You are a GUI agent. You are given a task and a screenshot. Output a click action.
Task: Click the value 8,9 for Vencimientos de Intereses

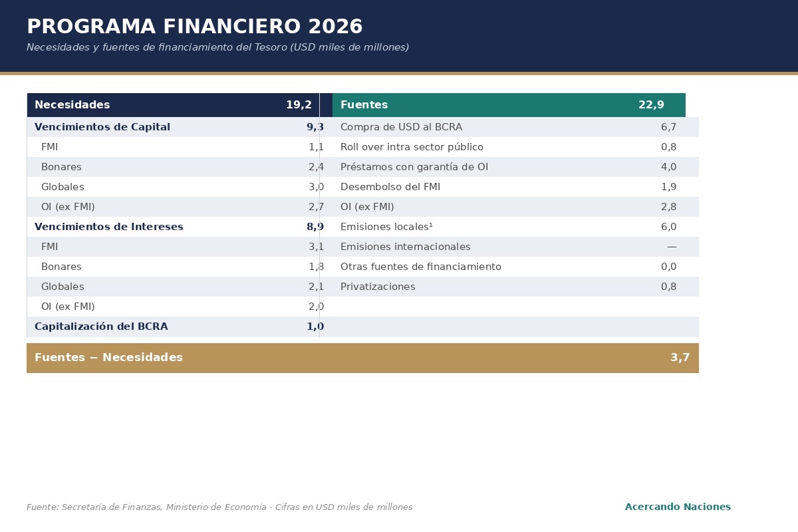coord(315,227)
